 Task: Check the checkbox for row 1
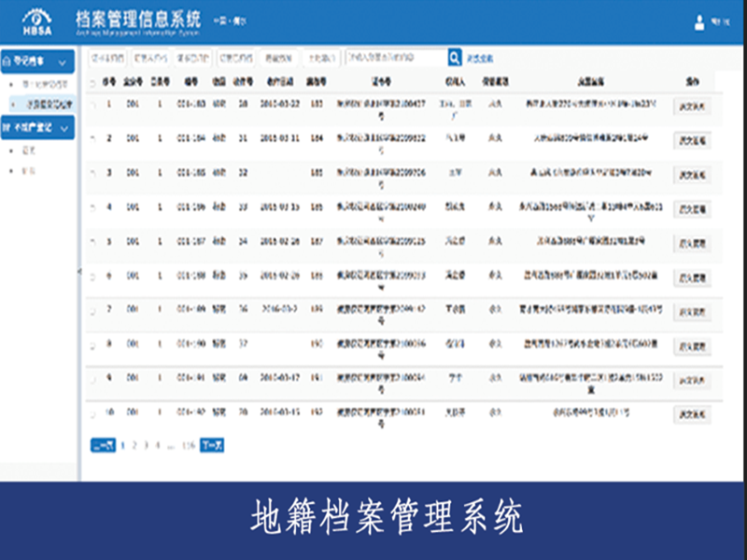coord(92,104)
